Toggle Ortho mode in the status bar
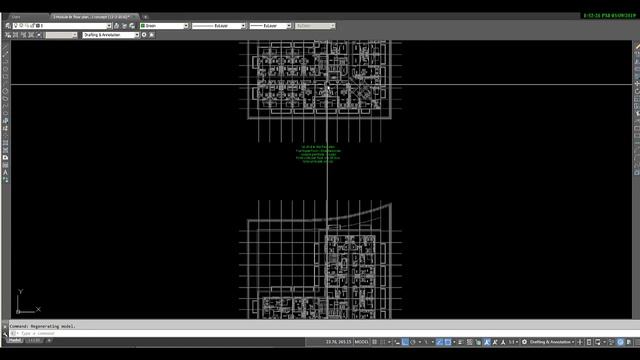640x360 pixels. (x=405, y=342)
